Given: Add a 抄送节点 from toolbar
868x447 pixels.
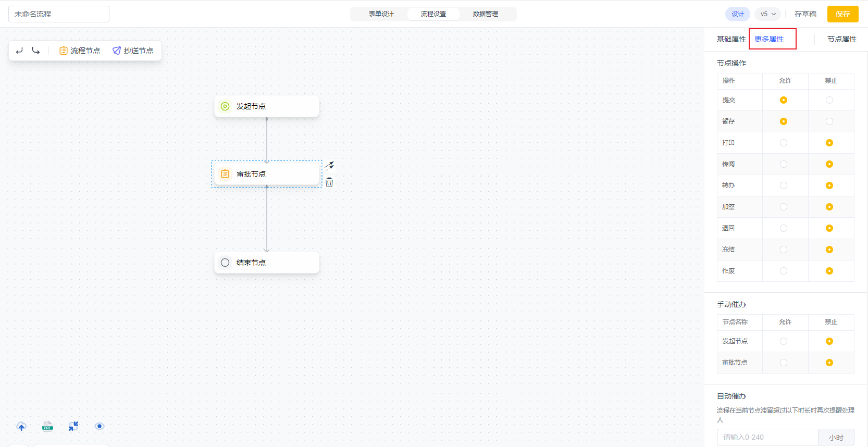Looking at the screenshot, I should [x=133, y=51].
